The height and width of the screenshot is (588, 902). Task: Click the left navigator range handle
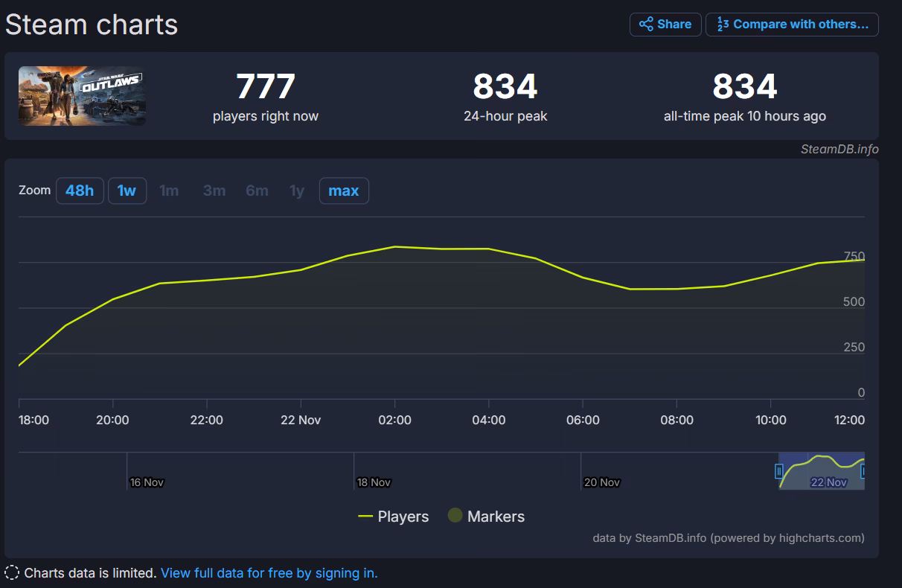coord(778,471)
